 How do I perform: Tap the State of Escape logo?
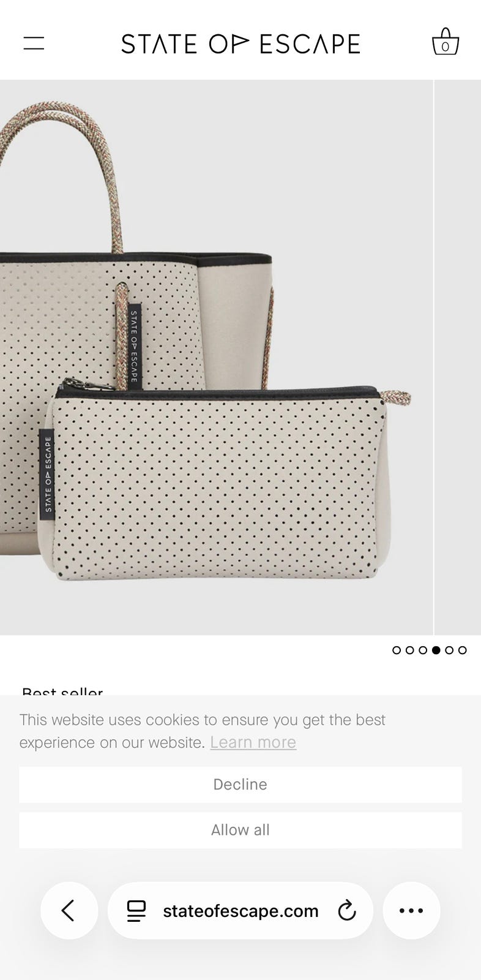tap(240, 43)
